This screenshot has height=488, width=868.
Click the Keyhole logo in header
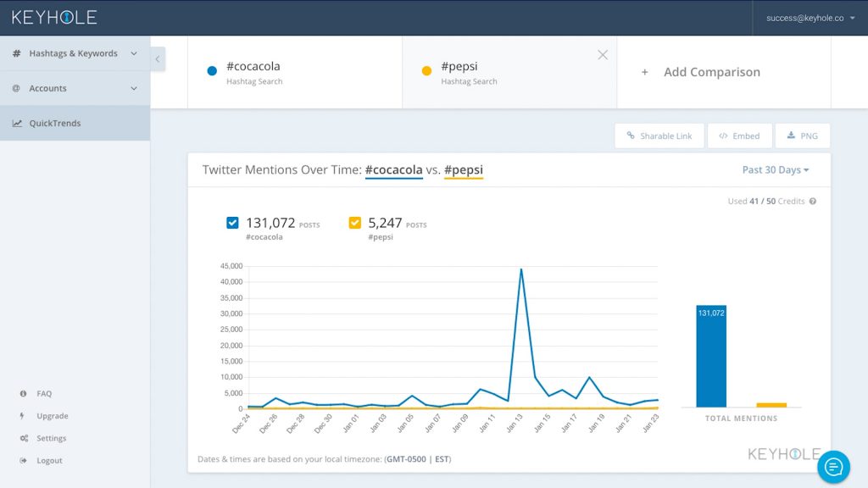(54, 17)
